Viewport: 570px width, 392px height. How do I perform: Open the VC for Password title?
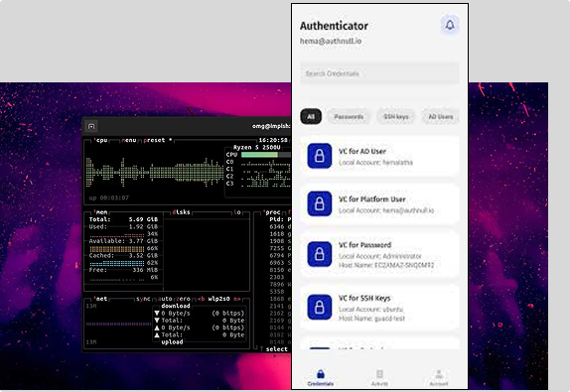(x=364, y=245)
